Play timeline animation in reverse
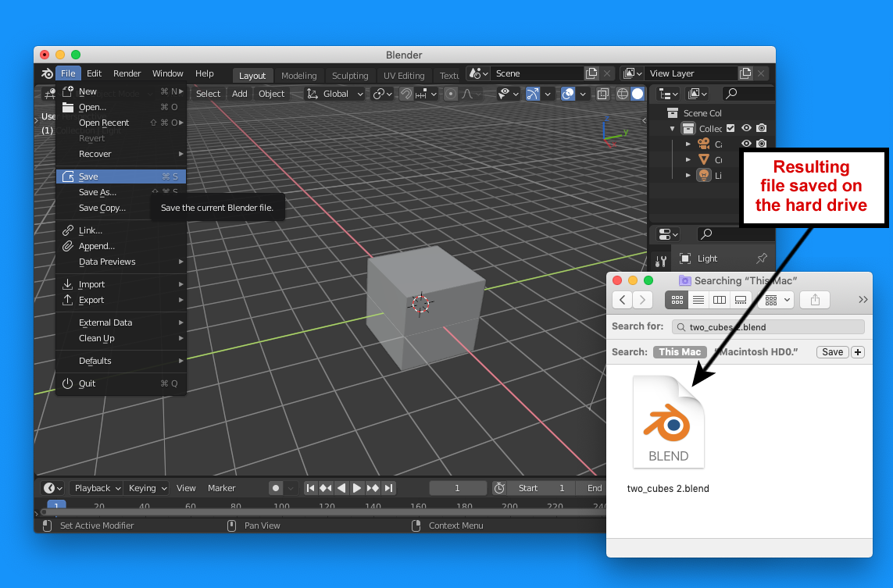The image size is (893, 588). (341, 488)
